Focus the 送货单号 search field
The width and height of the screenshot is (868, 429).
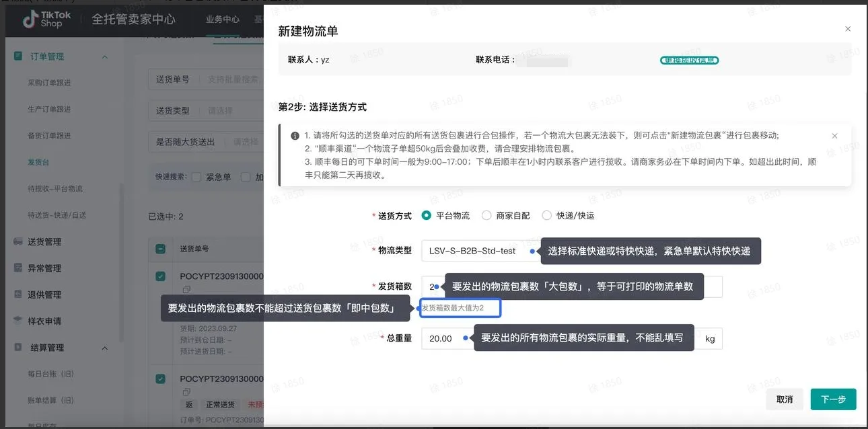205,79
